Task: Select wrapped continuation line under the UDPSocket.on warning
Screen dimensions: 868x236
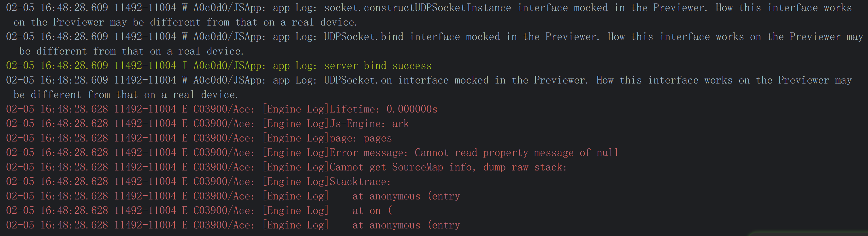Action: 126,95
